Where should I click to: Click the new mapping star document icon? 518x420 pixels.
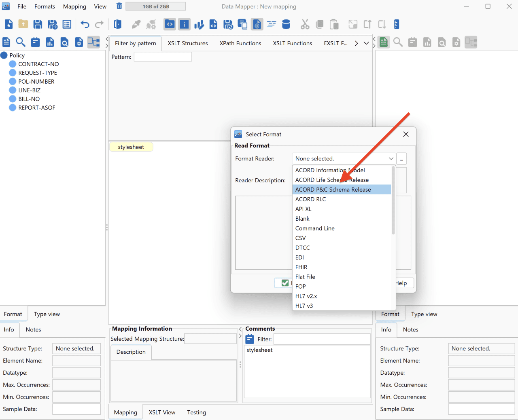(8, 24)
